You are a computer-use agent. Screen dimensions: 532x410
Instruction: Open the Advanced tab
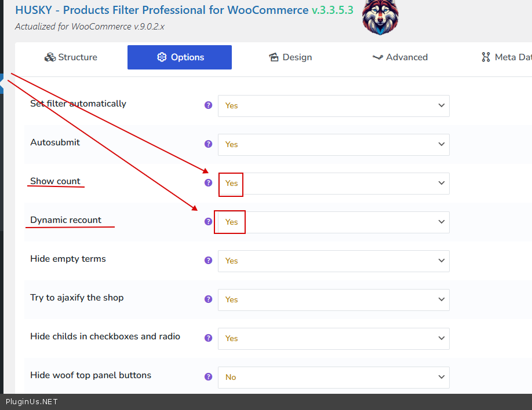point(400,57)
